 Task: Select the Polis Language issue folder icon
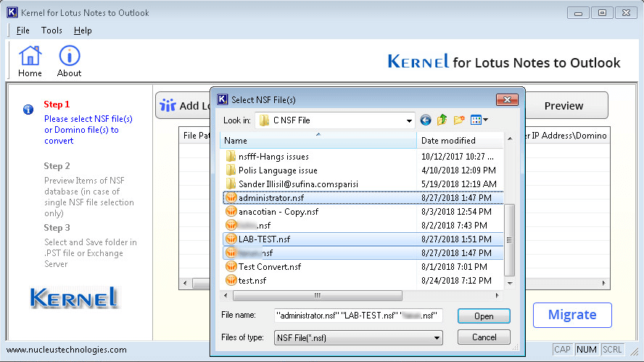pyautogui.click(x=231, y=170)
